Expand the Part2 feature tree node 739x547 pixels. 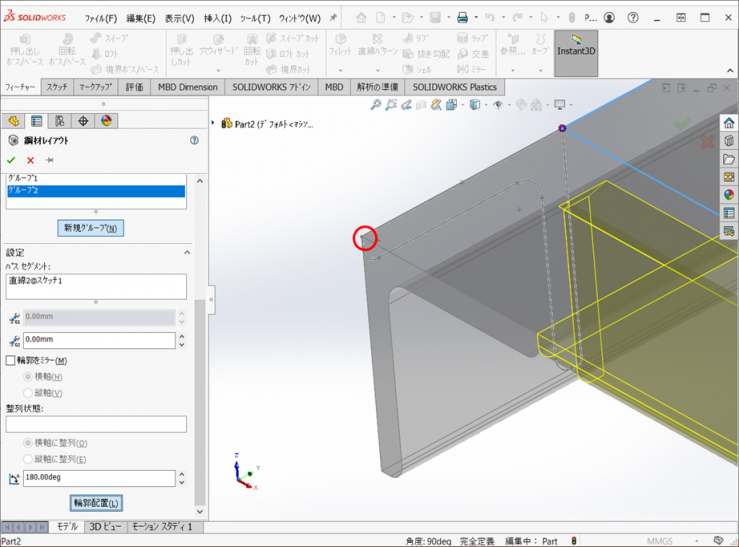213,123
